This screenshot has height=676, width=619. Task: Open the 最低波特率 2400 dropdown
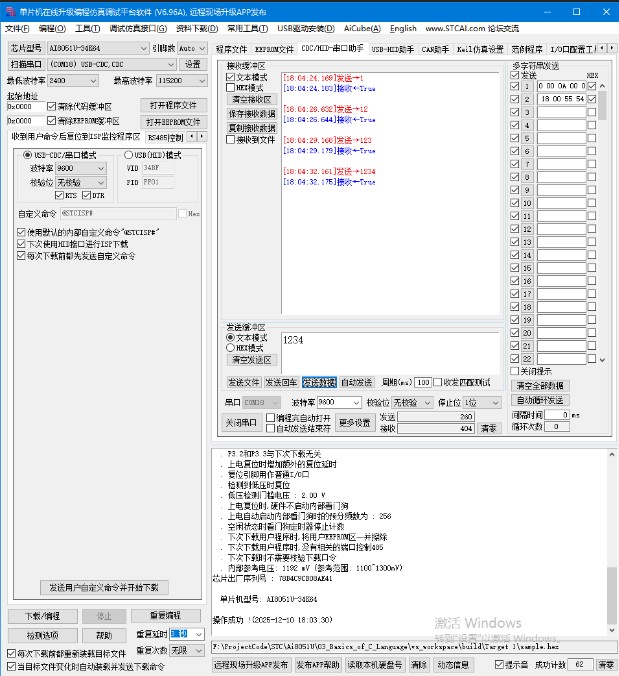click(x=93, y=81)
